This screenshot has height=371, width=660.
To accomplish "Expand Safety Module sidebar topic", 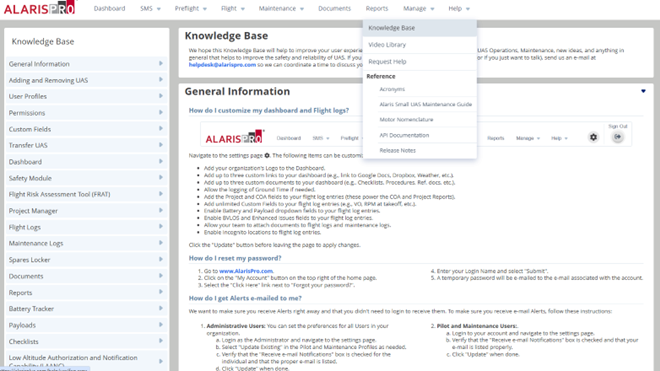I will (86, 178).
